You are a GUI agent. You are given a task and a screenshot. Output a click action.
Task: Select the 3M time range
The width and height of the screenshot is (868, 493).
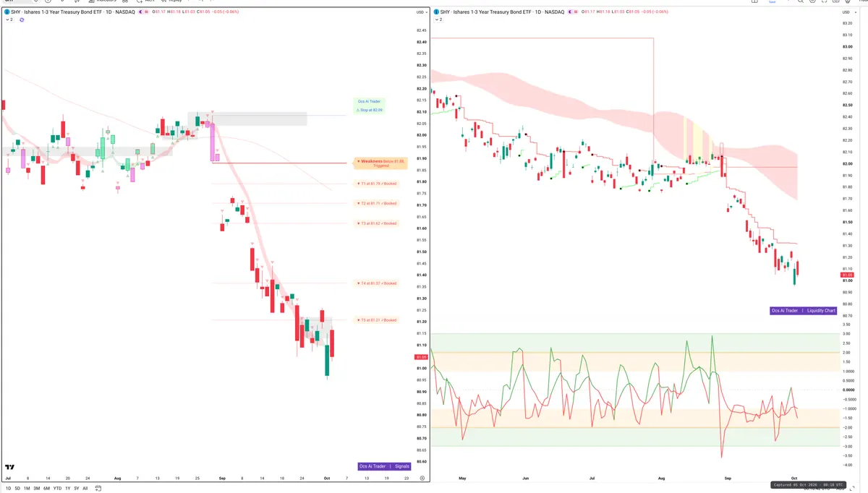37,488
